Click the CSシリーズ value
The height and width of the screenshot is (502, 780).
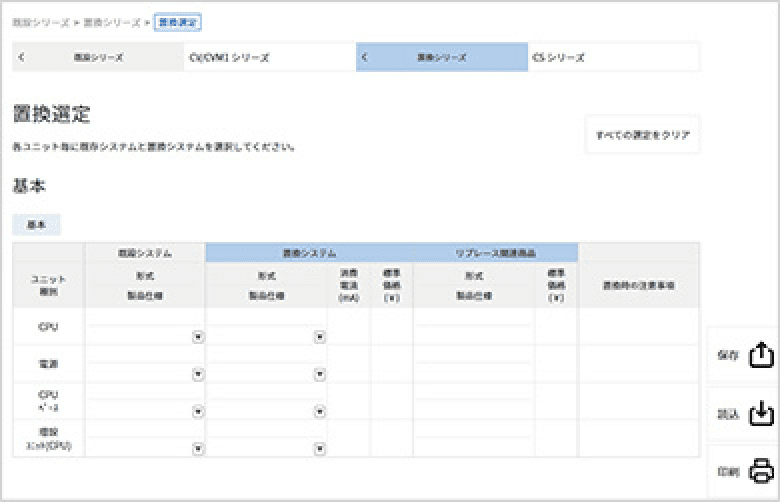[558, 57]
